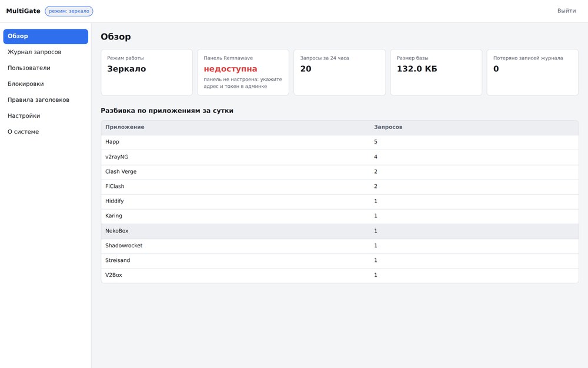Click the Размер базы card label
The image size is (588, 368).
(x=413, y=58)
